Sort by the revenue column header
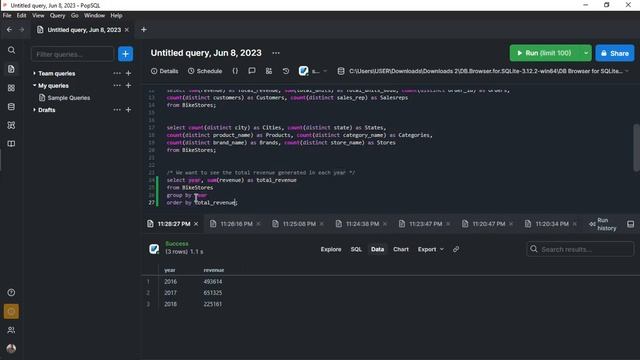 213,270
